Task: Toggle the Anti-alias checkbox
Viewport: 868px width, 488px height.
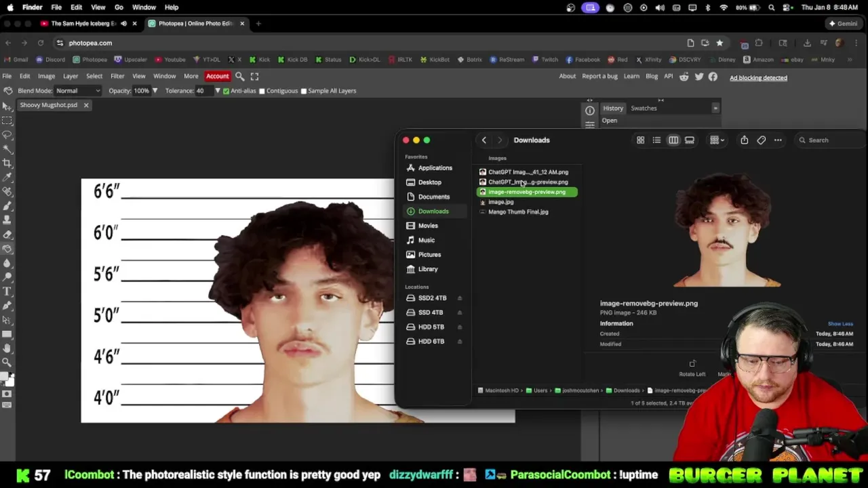Action: point(226,91)
